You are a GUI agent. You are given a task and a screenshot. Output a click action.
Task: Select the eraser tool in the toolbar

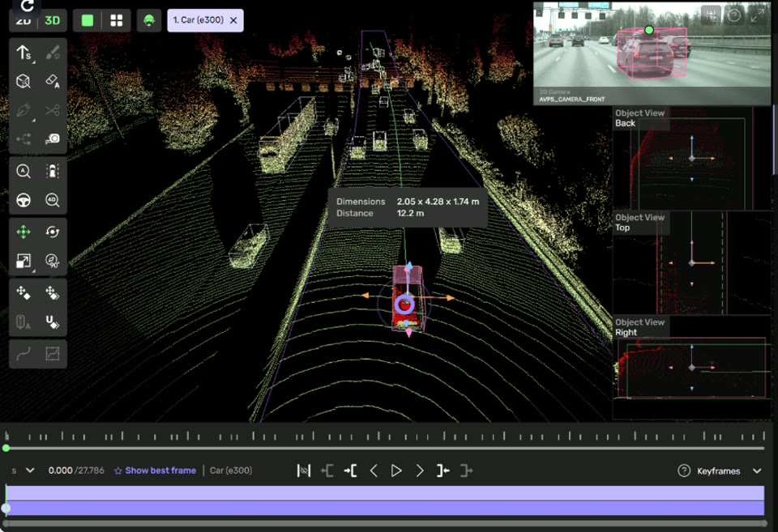click(53, 82)
